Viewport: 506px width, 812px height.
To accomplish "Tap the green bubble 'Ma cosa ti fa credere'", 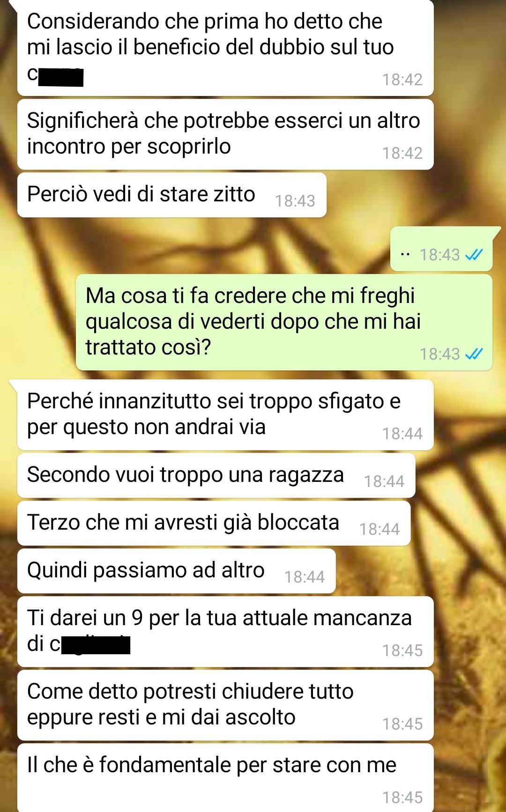I will 284,322.
